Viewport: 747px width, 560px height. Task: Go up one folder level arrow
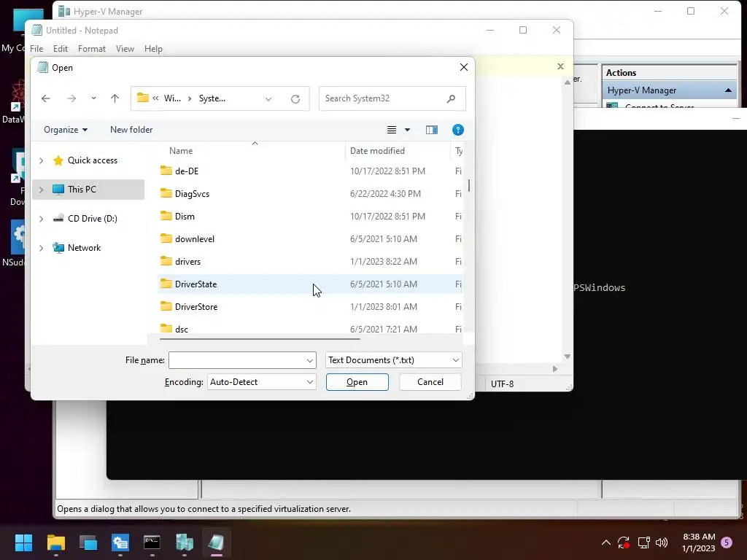tap(115, 98)
